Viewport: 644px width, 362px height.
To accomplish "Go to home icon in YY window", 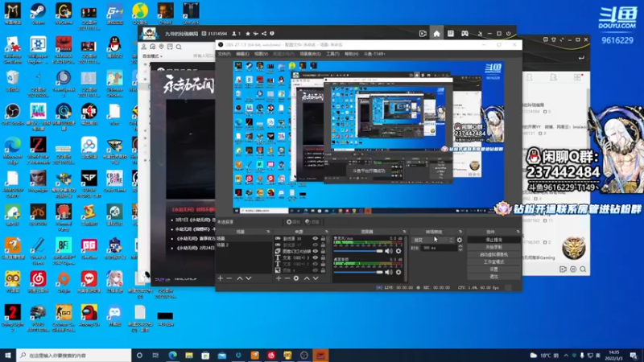I will pyautogui.click(x=436, y=34).
